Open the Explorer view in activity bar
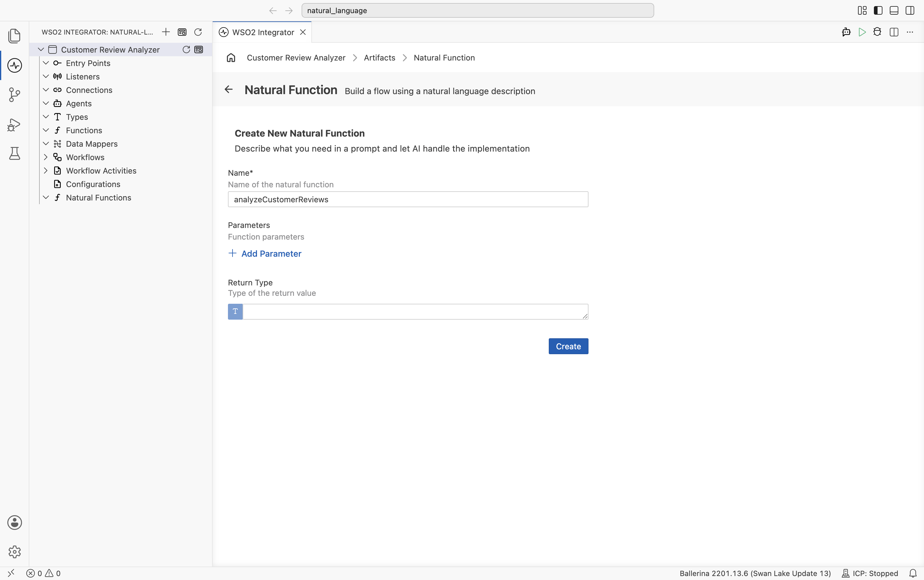Viewport: 924px width, 580px height. pyautogui.click(x=14, y=36)
